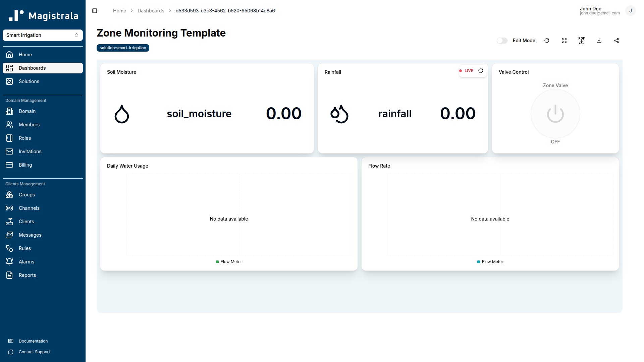Image resolution: width=644 pixels, height=362 pixels.
Task: Enable Edit Mode toggle
Action: 502,41
